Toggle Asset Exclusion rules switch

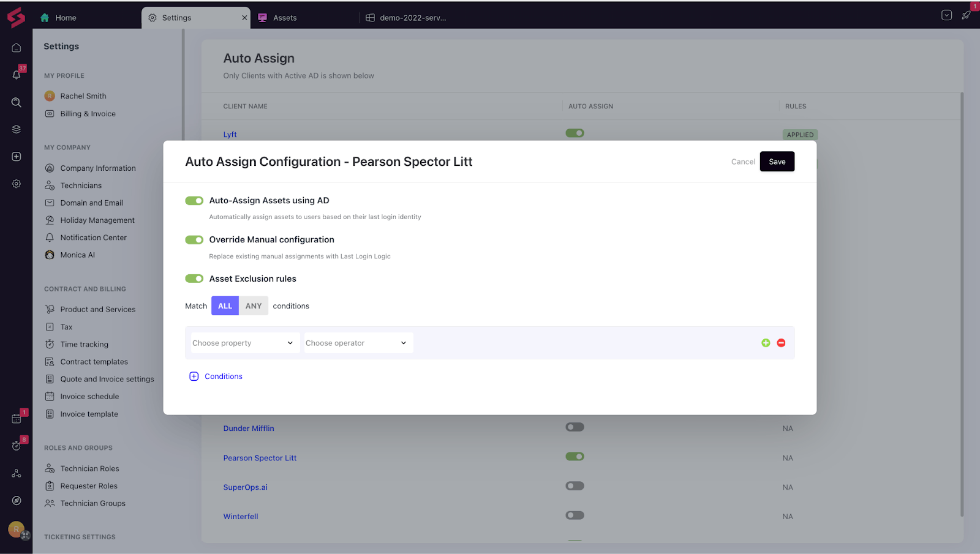[194, 279]
